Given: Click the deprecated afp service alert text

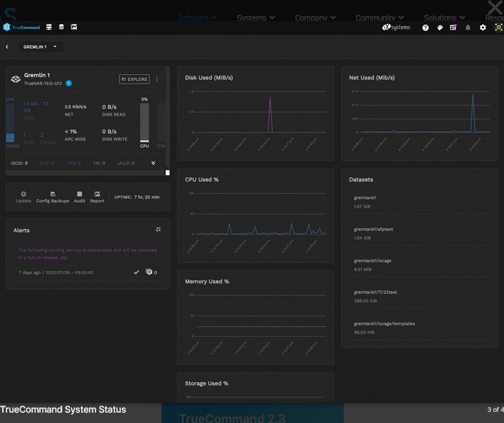Looking at the screenshot, I should [x=88, y=254].
